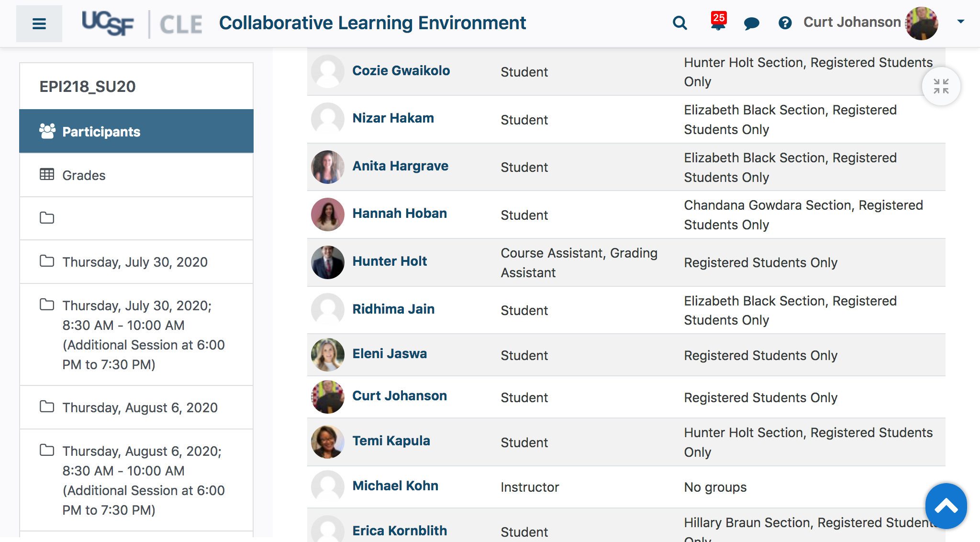Viewport: 980px width, 542px height.
Task: Select Participants in the sidebar
Action: 136,131
